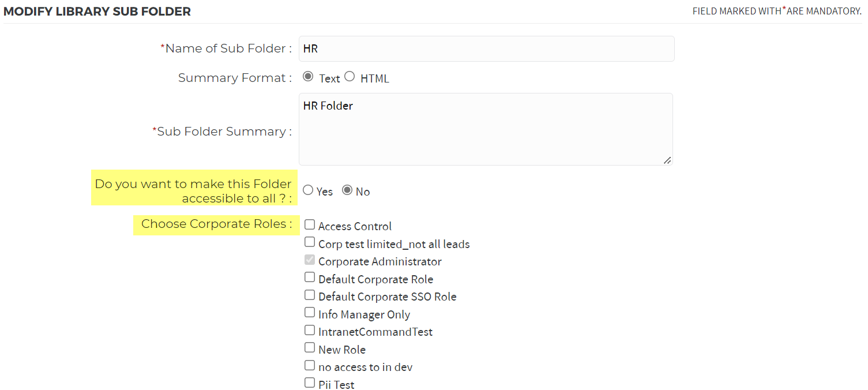Click the Sub Folder Summary label

[222, 132]
